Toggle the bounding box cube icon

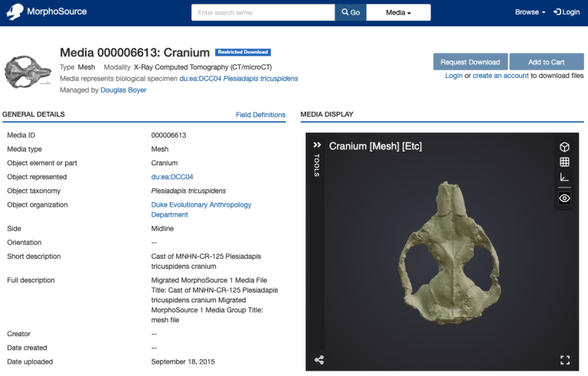564,147
